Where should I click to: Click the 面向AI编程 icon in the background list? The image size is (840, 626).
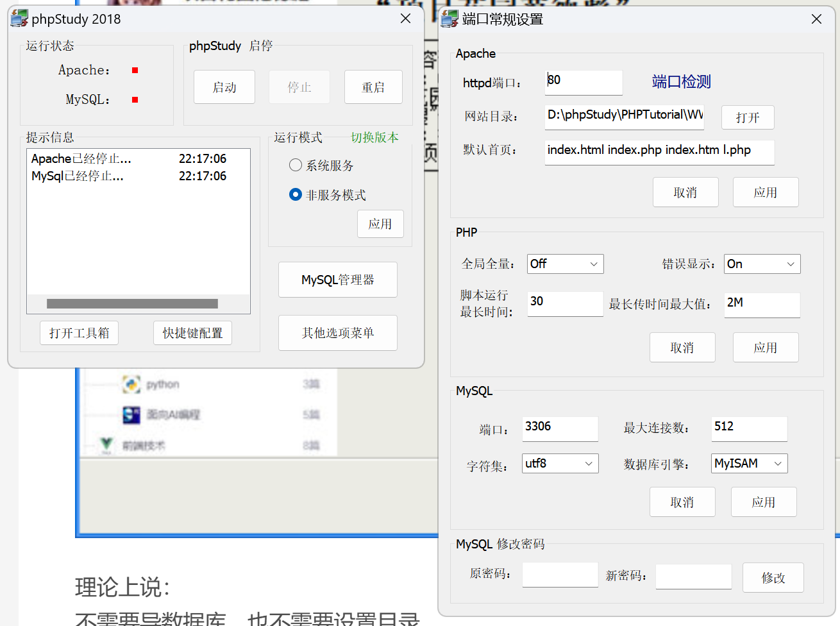[131, 415]
